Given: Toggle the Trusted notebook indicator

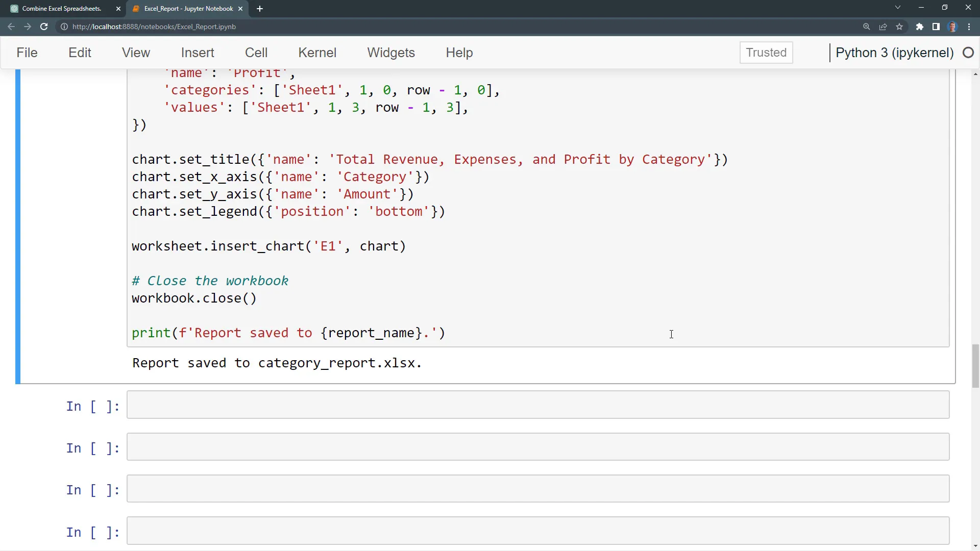Looking at the screenshot, I should tap(766, 53).
